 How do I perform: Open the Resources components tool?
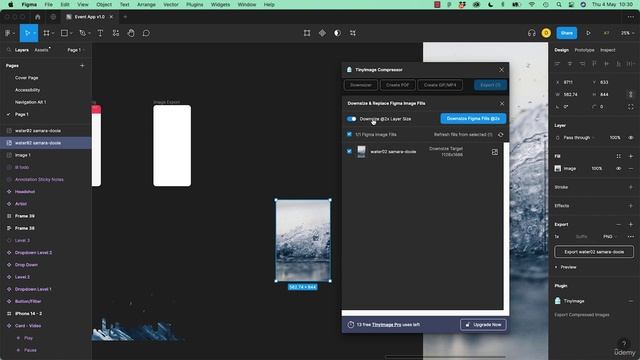coord(116,33)
